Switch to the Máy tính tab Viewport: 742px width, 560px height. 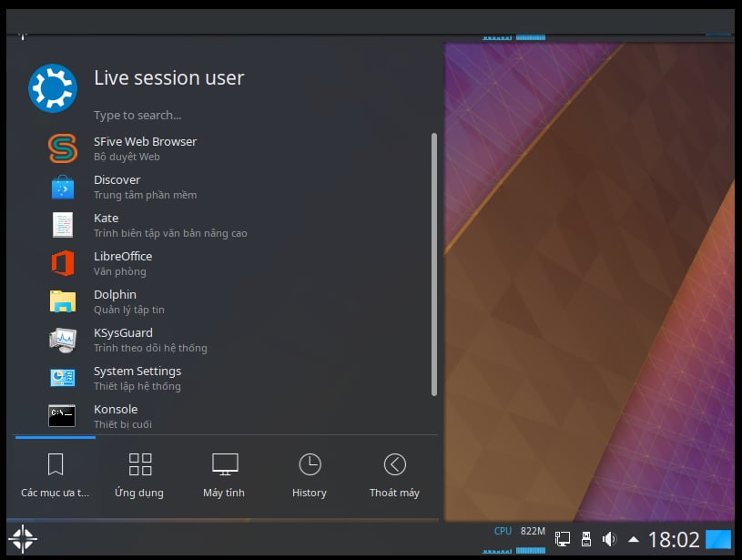[x=224, y=475]
